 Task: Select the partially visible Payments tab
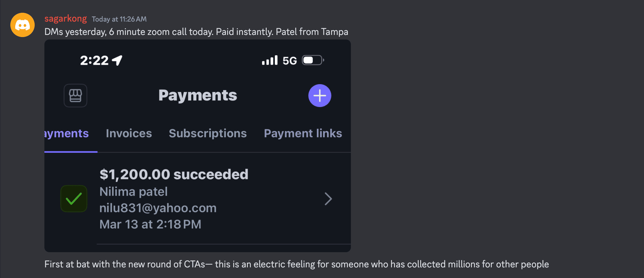click(67, 133)
